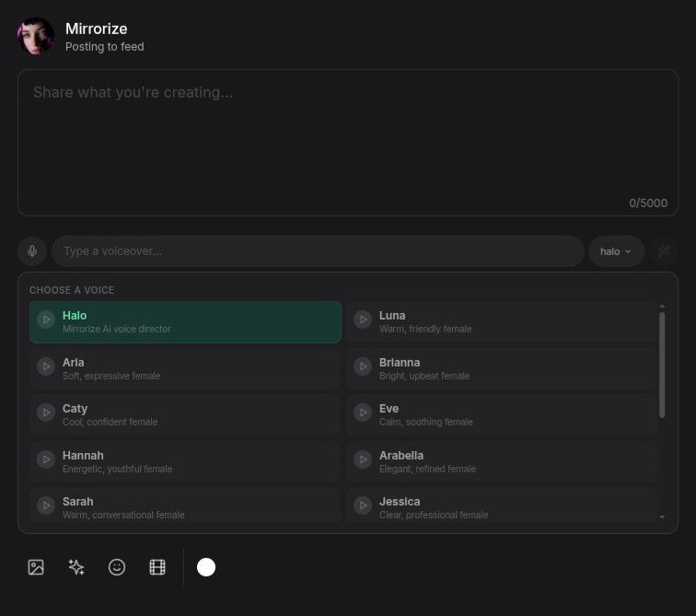Click the scroll down arrow in voice list
This screenshot has height=616, width=696.
click(662, 517)
